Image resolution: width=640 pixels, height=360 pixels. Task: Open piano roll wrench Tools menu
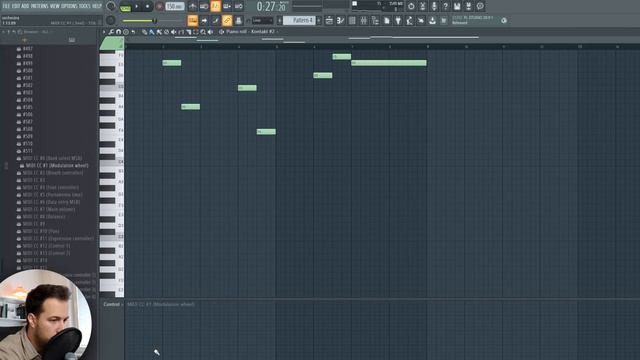(111, 32)
